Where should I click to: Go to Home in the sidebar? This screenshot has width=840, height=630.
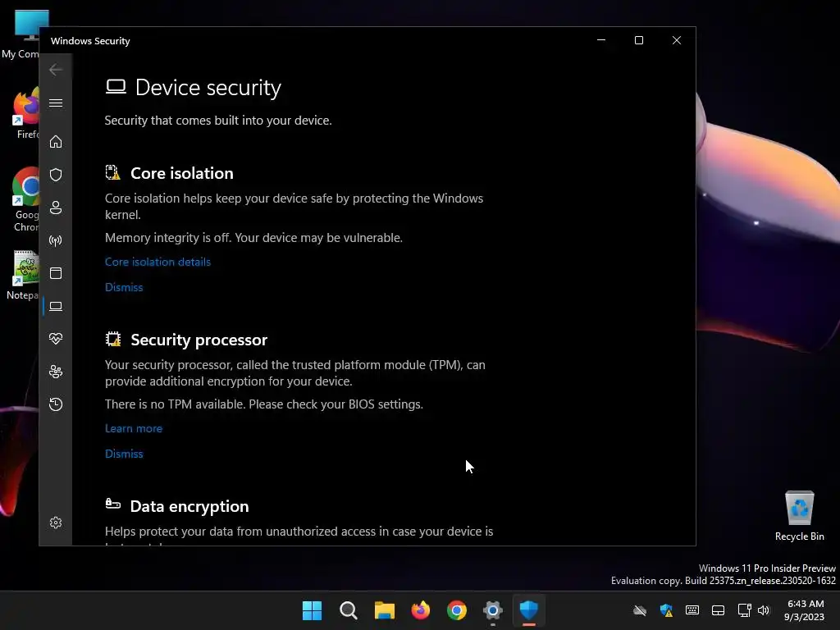[x=56, y=142]
